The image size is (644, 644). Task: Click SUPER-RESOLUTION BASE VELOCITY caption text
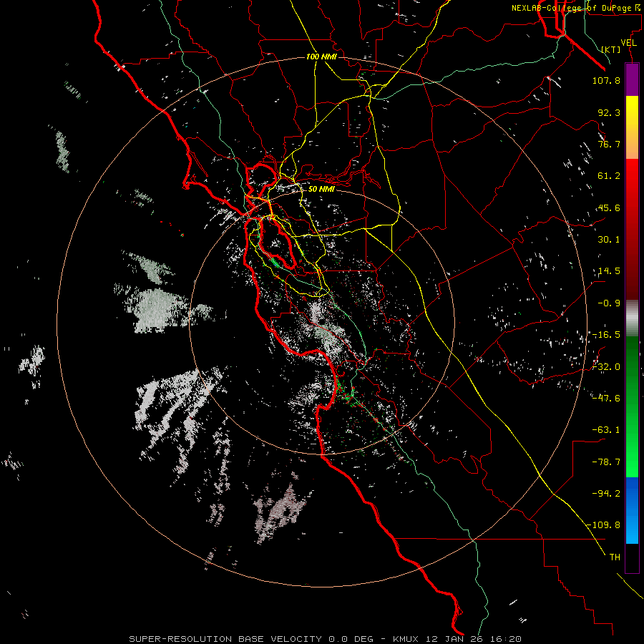click(225, 639)
